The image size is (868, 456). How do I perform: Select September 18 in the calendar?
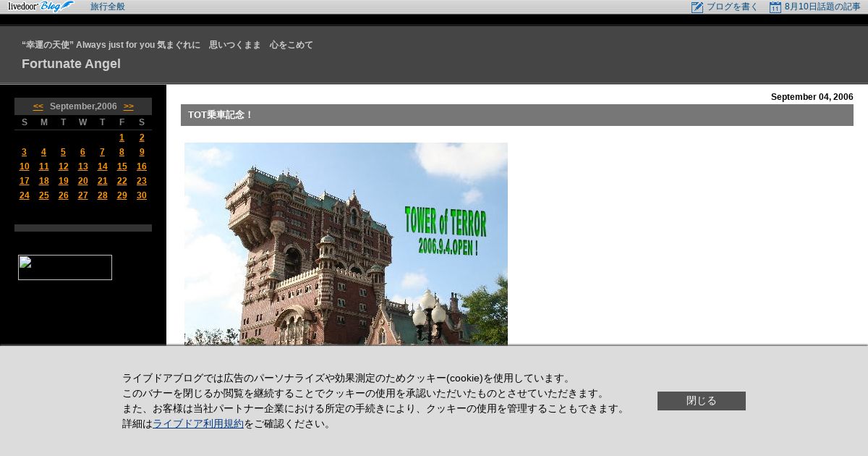(x=43, y=181)
